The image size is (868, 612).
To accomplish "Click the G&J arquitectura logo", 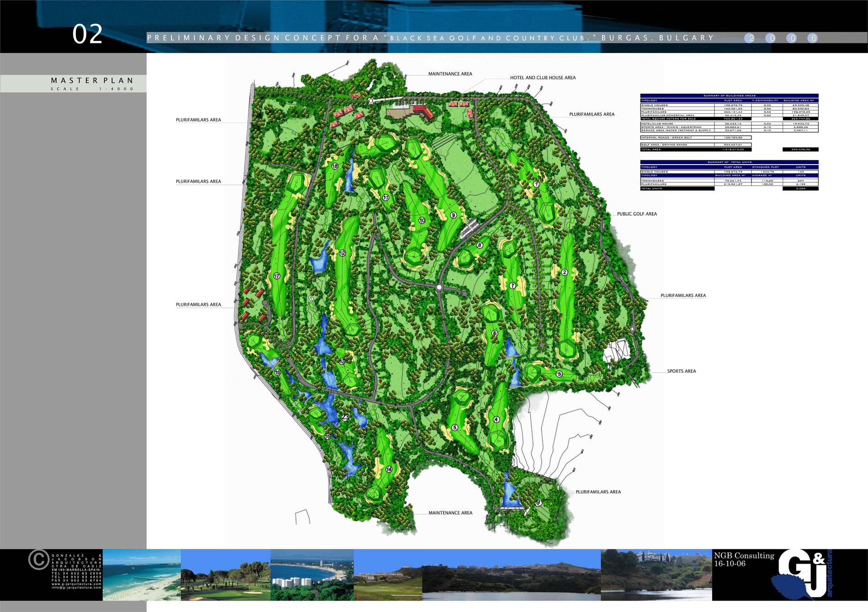I will click(x=802, y=575).
